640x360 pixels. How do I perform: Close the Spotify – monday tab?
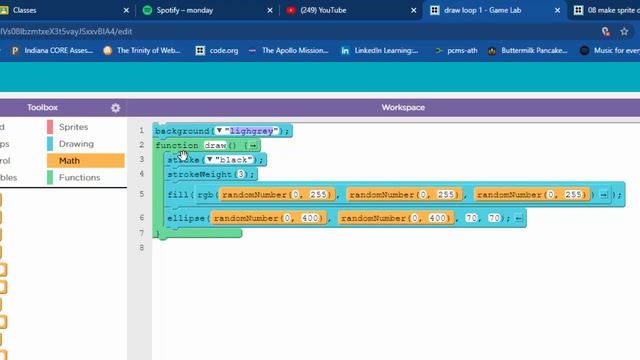(270, 11)
